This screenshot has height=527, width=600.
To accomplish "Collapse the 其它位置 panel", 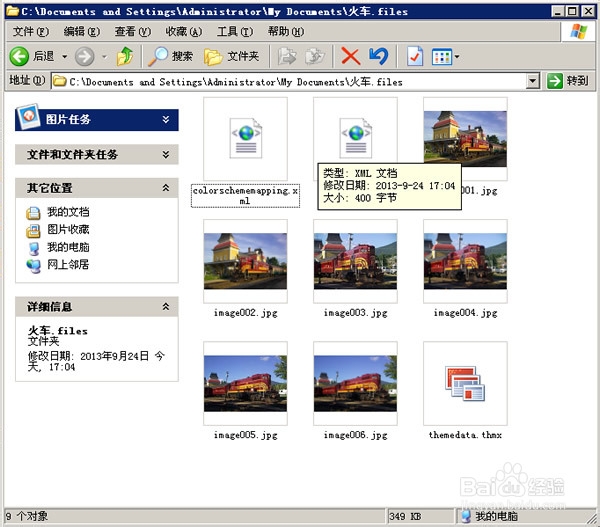I will pos(166,188).
